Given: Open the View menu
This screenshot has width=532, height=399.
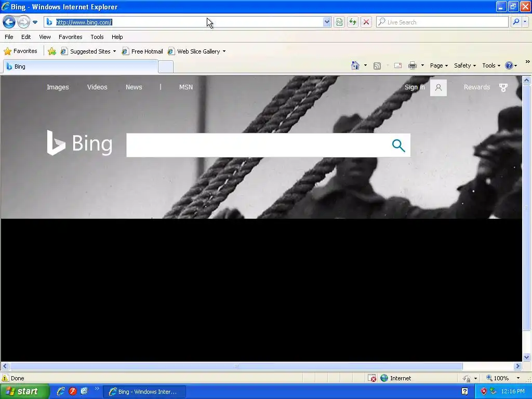Looking at the screenshot, I should tap(45, 37).
